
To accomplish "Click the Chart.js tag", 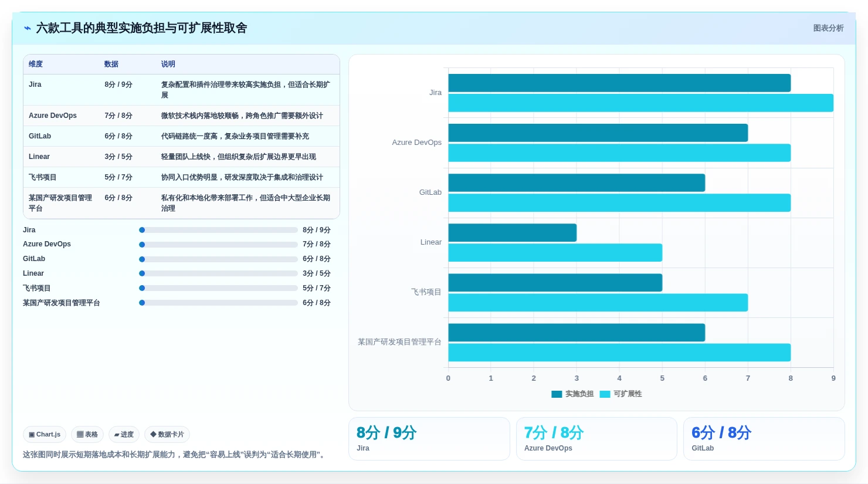I will point(45,435).
